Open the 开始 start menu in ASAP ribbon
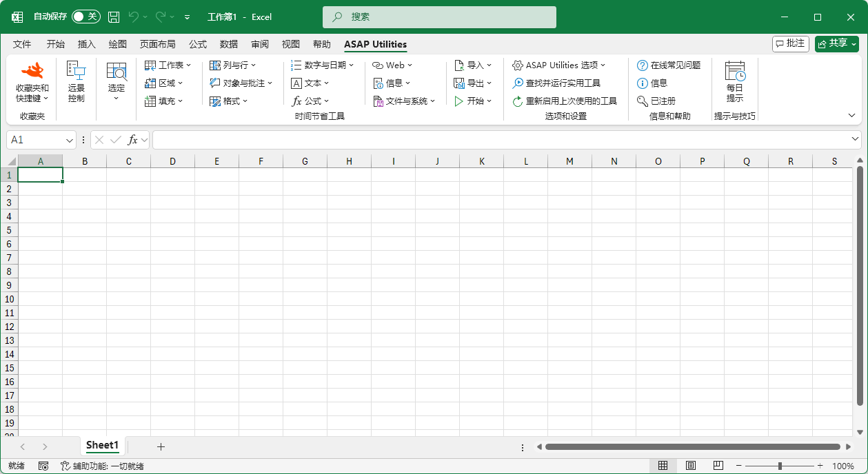 click(472, 101)
